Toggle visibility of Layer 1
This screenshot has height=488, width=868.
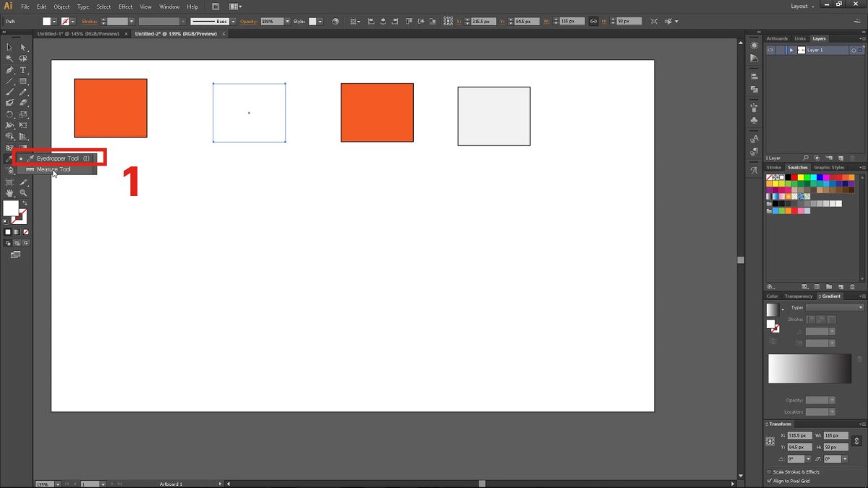[x=770, y=50]
